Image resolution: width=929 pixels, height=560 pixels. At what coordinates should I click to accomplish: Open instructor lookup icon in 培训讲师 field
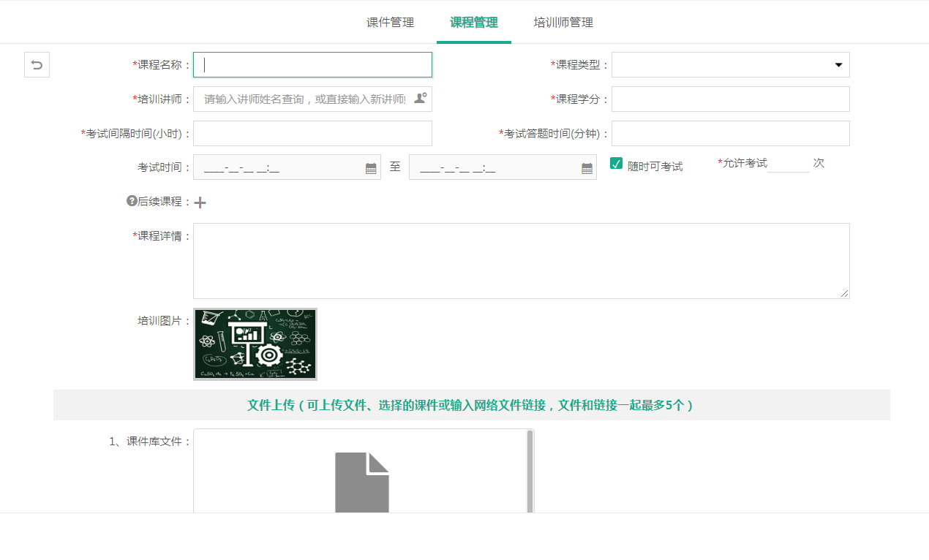[x=420, y=98]
